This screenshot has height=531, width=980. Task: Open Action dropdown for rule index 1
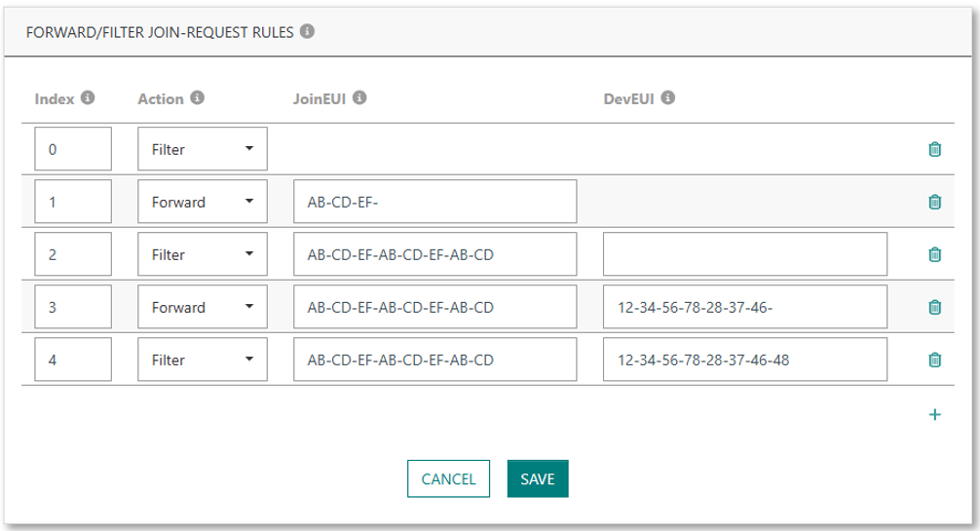(203, 202)
